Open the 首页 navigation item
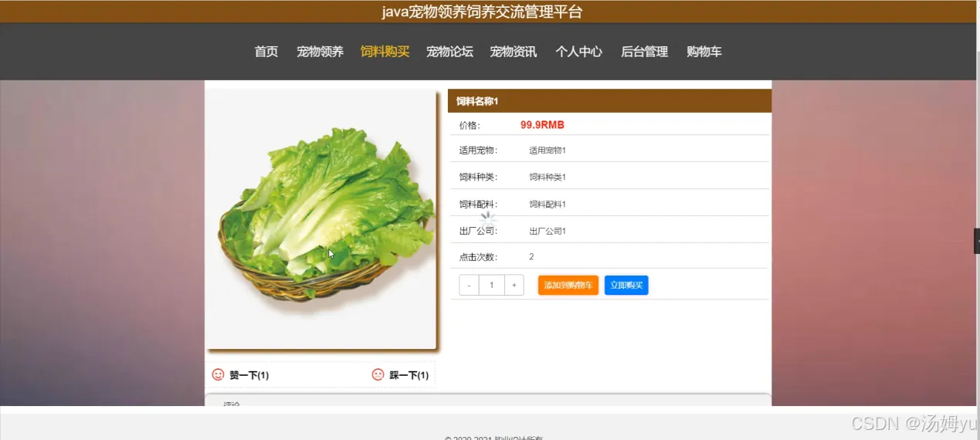This screenshot has width=980, height=440. 266,52
